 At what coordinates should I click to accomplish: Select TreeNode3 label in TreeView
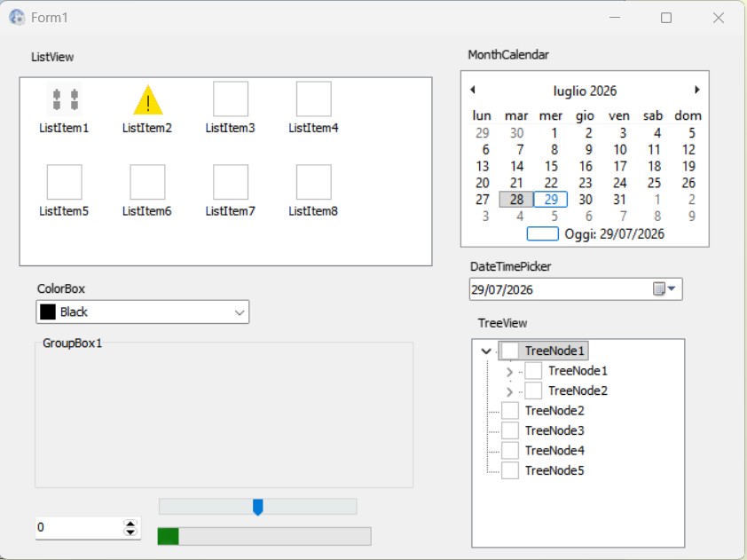(554, 430)
